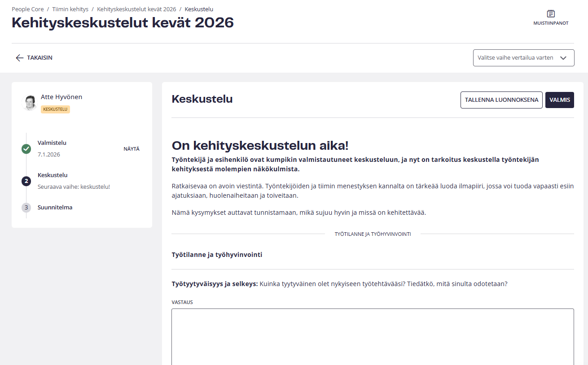The width and height of the screenshot is (588, 365).
Task: Click Atte Hyvönen's profile photo
Action: coord(30,103)
